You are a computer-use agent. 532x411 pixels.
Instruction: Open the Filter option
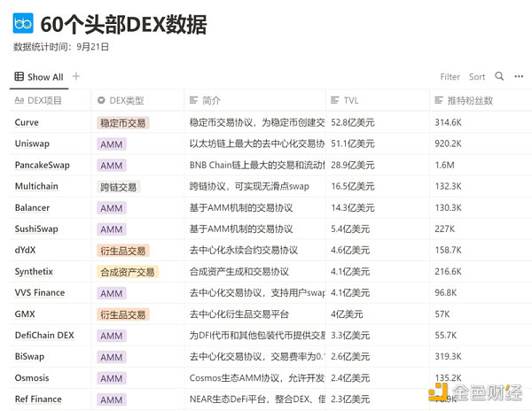[x=450, y=77]
